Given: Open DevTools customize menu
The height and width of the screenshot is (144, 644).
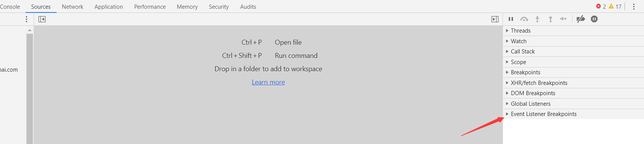Looking at the screenshot, I should tap(634, 6).
